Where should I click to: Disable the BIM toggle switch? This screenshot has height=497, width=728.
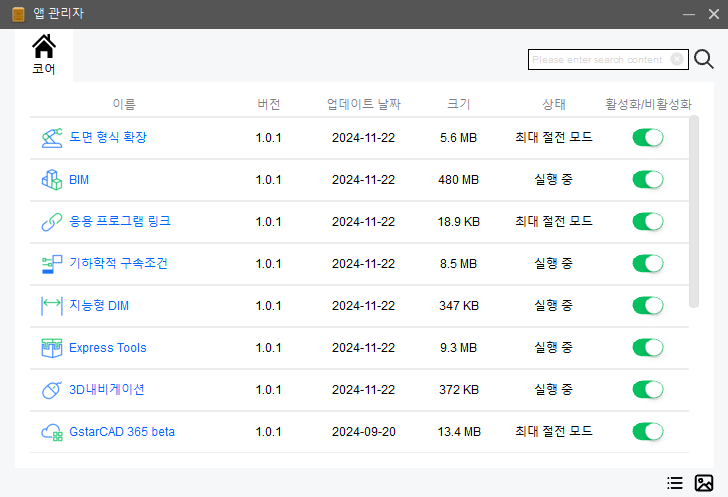click(x=648, y=180)
